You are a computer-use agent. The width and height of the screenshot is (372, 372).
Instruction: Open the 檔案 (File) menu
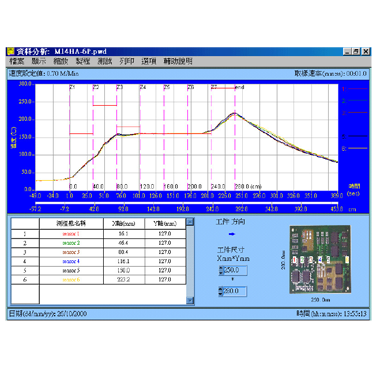tap(17, 61)
